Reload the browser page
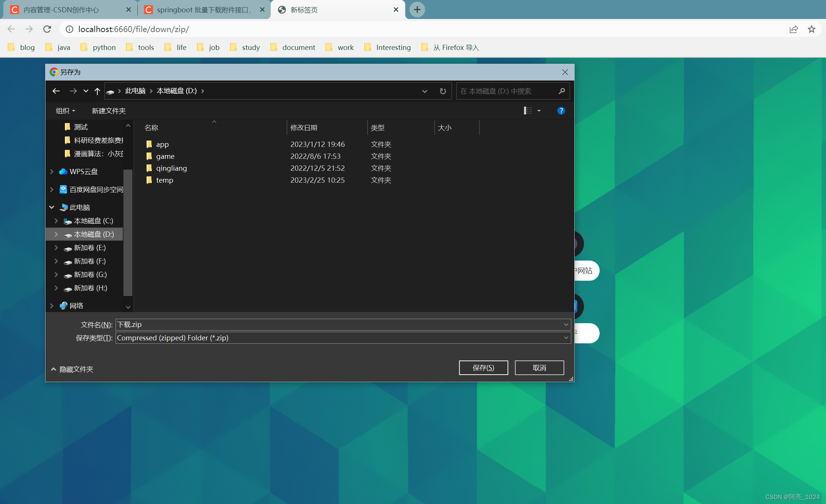This screenshot has height=504, width=826. click(47, 29)
